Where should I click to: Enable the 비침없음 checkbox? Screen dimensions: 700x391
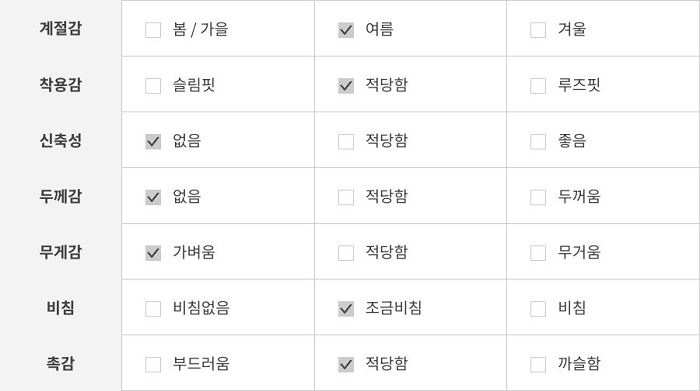coord(153,309)
